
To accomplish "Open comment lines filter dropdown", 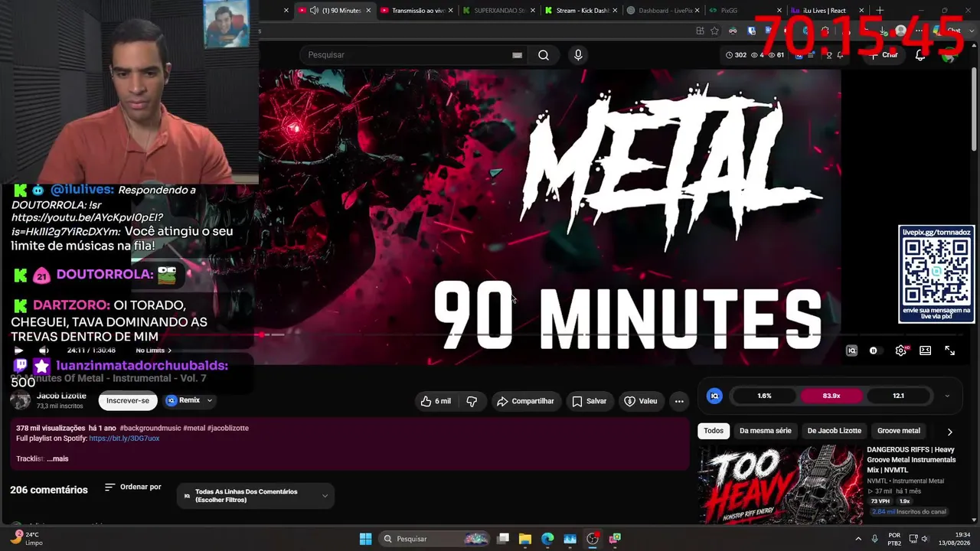I will [256, 496].
